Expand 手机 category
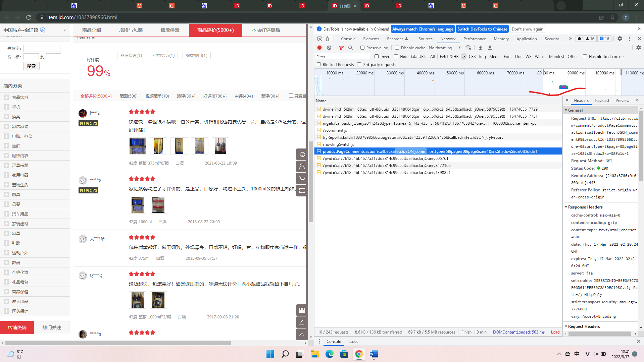This screenshot has width=644, height=362. [6, 107]
